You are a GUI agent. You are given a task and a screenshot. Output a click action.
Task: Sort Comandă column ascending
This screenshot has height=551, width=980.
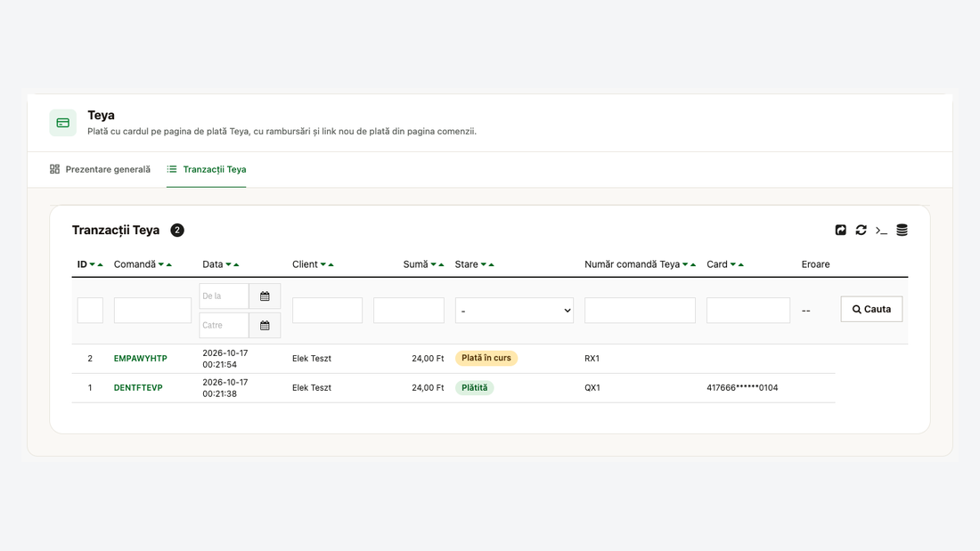pos(168,264)
